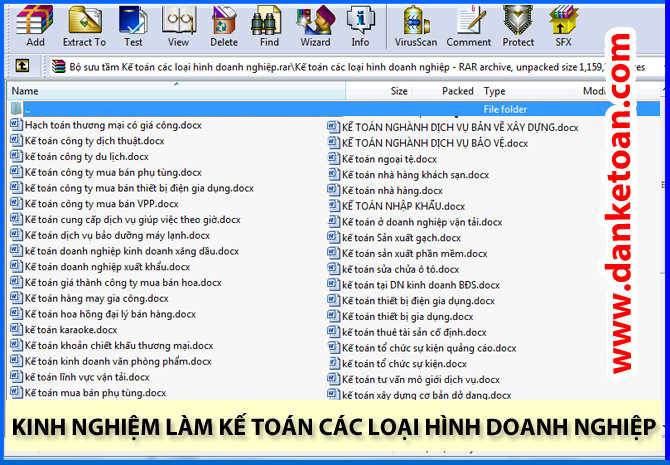670x465 pixels.
Task: Go up one folder level button
Action: click(x=22, y=66)
